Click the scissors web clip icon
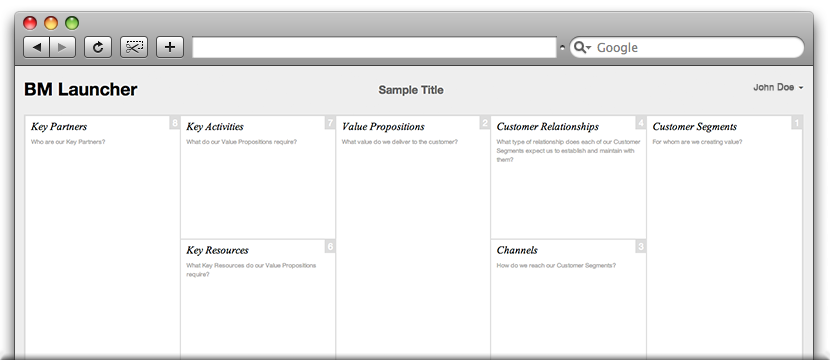The image size is (830, 360). (134, 47)
